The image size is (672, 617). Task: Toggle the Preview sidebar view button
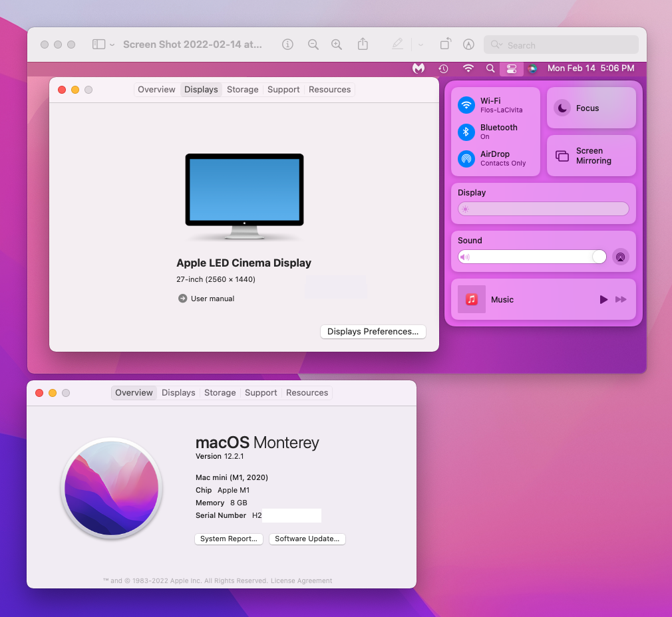pos(98,45)
